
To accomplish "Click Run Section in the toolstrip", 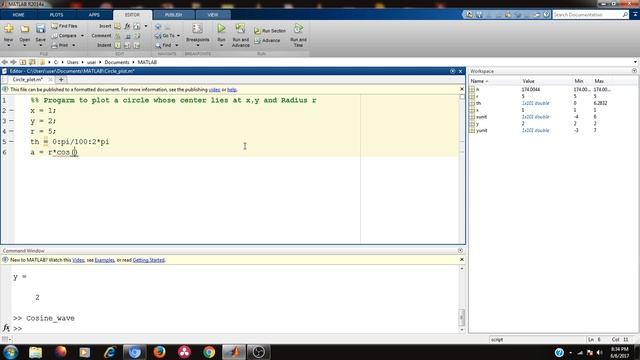I will pyautogui.click(x=270, y=31).
